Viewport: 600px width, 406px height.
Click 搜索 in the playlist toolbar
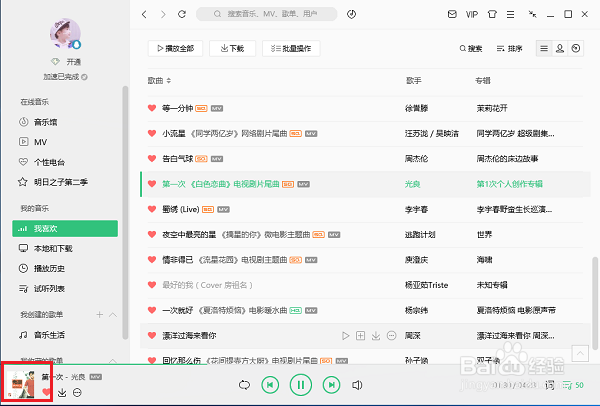pyautogui.click(x=471, y=49)
